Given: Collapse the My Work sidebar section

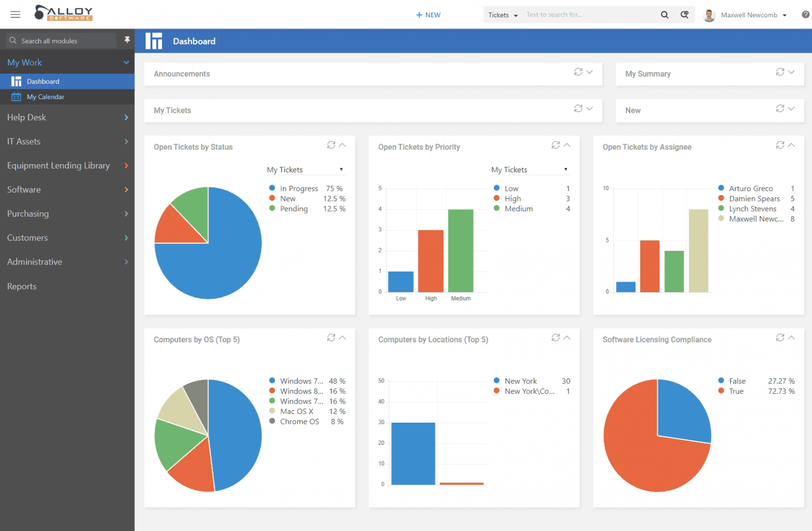Looking at the screenshot, I should tap(126, 62).
